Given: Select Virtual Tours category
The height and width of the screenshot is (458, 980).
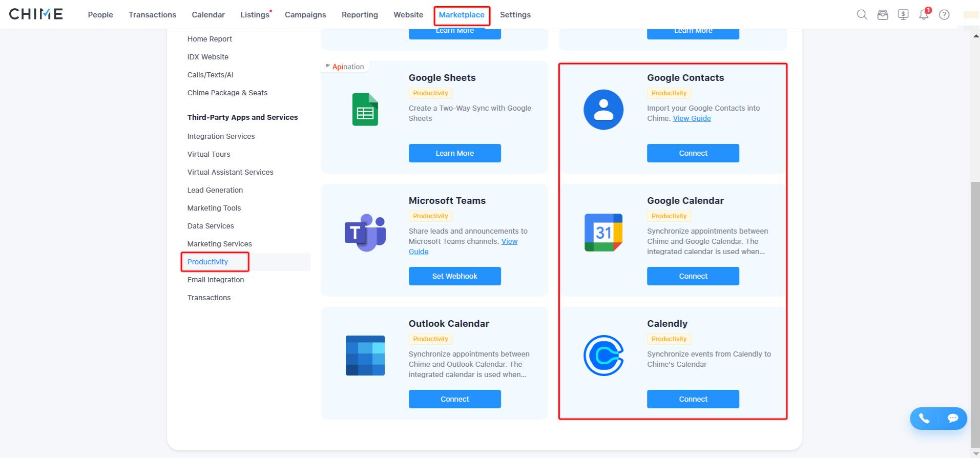Looking at the screenshot, I should (x=208, y=154).
